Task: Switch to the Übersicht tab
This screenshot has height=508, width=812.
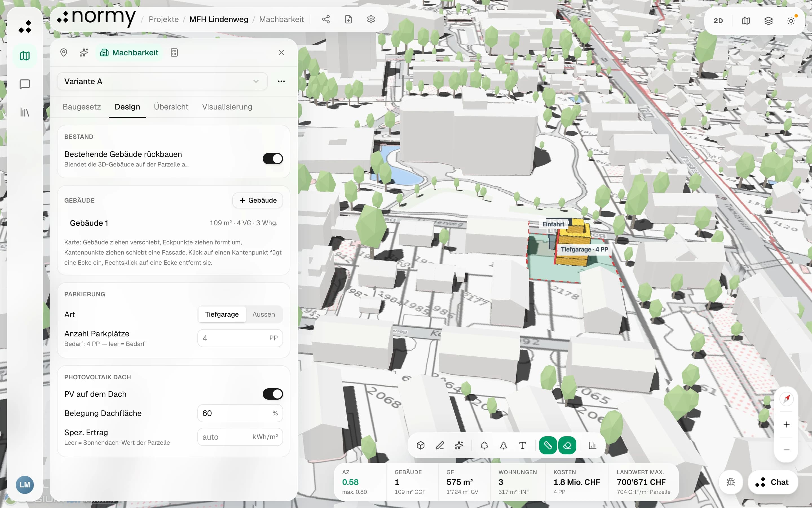Action: (x=171, y=107)
